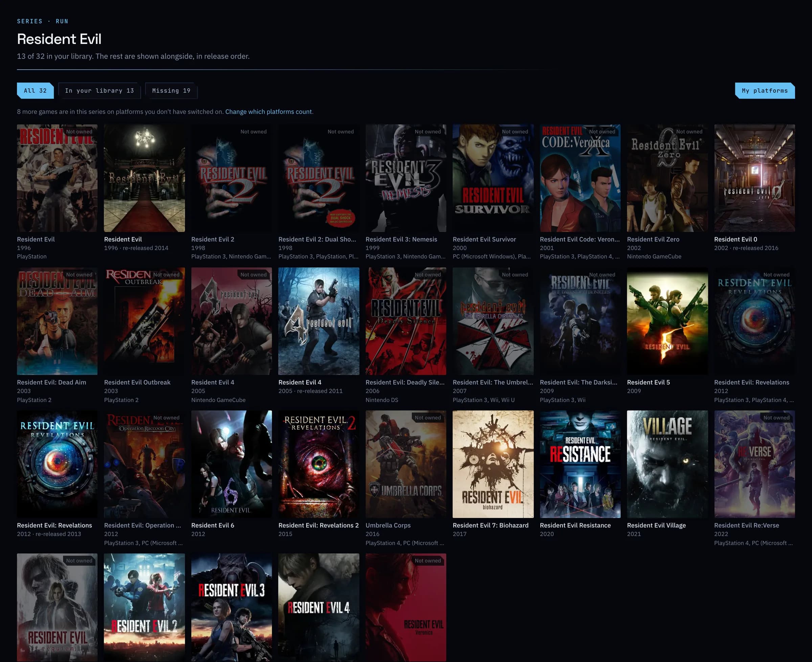Click the 'Resident Evil Village' title text

tap(656, 525)
